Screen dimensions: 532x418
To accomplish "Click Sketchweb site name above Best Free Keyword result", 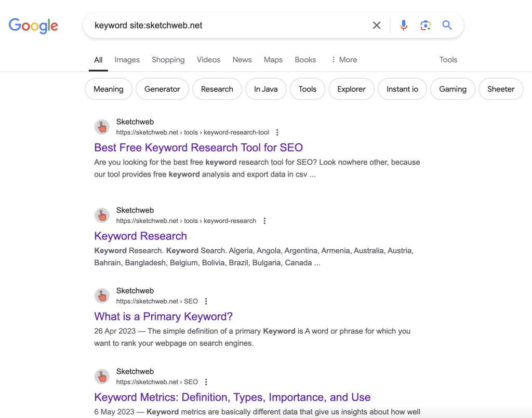I will (x=135, y=122).
